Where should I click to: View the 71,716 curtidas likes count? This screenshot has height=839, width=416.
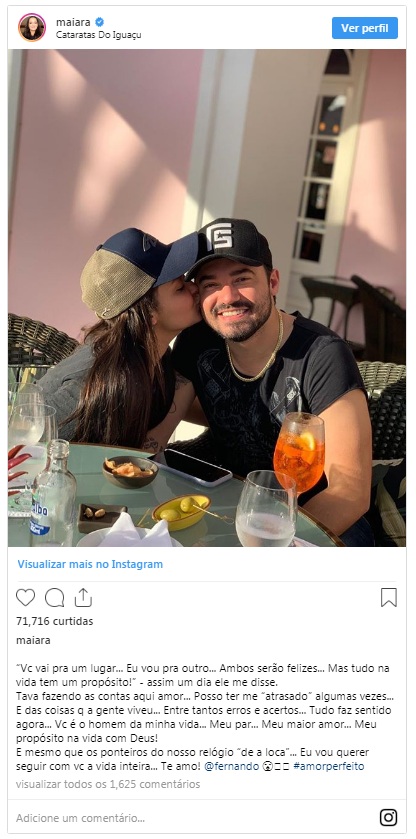click(55, 621)
